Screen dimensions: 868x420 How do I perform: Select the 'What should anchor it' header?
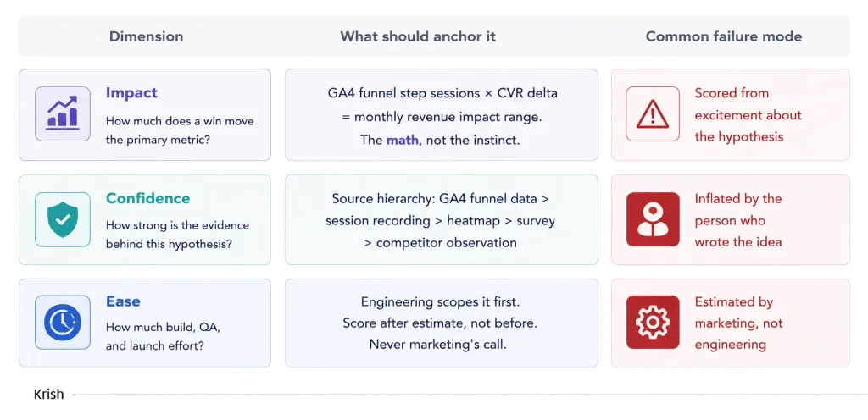[418, 36]
